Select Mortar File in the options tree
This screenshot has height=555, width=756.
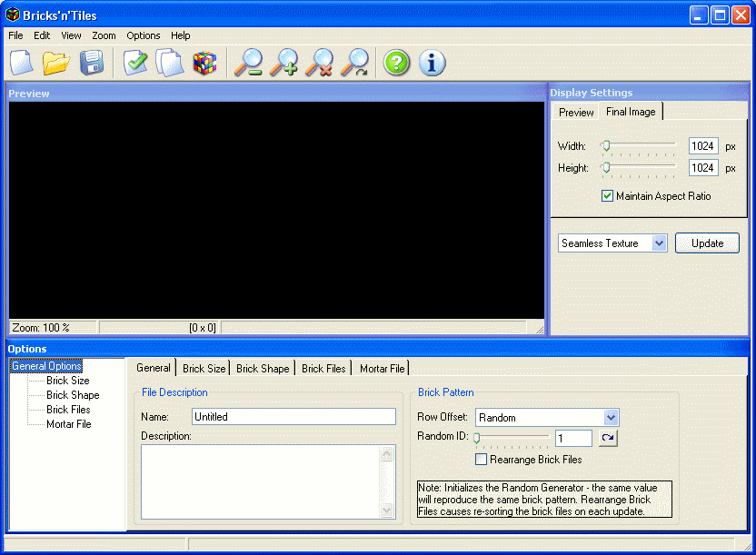(68, 424)
